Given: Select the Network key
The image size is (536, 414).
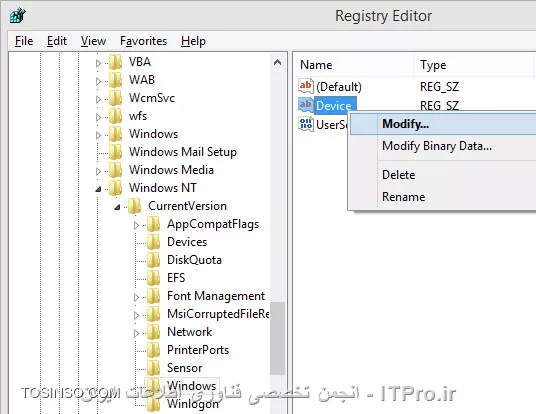Looking at the screenshot, I should 189,332.
